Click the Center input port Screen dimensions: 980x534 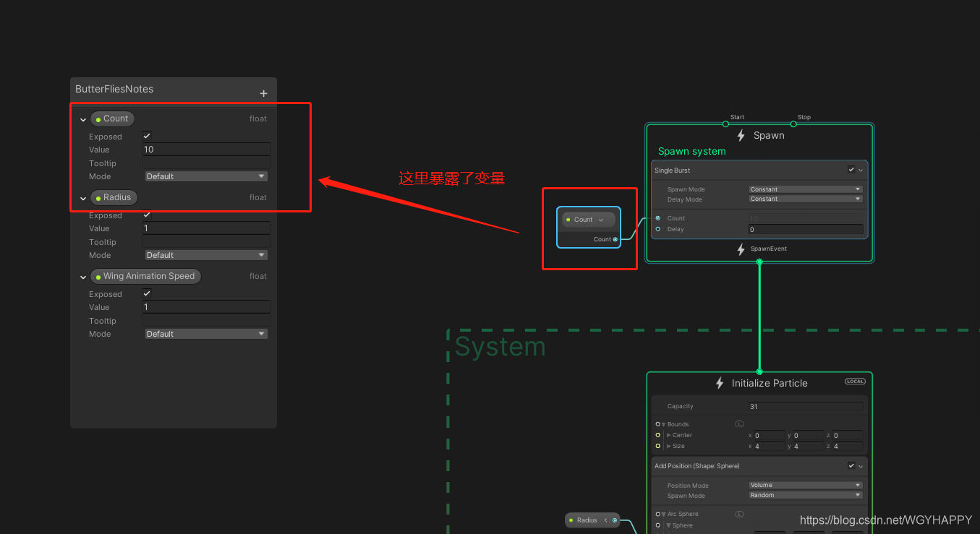[x=657, y=435]
